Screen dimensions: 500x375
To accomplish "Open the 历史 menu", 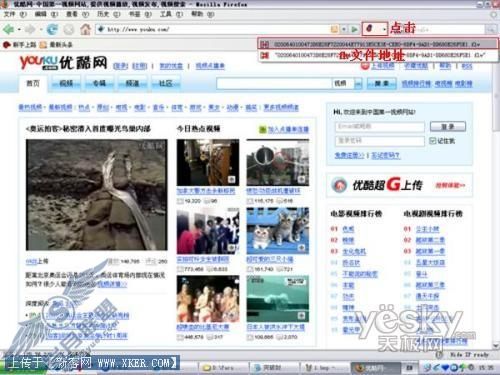I will click(108, 14).
